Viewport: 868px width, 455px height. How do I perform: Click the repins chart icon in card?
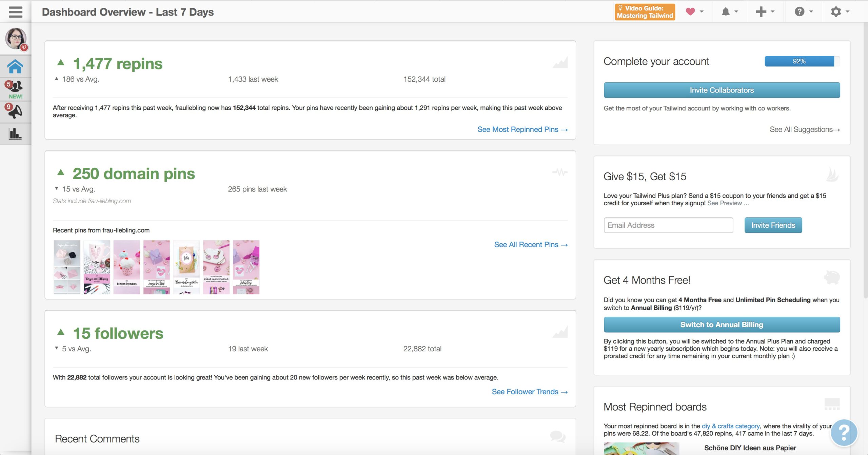pos(560,63)
